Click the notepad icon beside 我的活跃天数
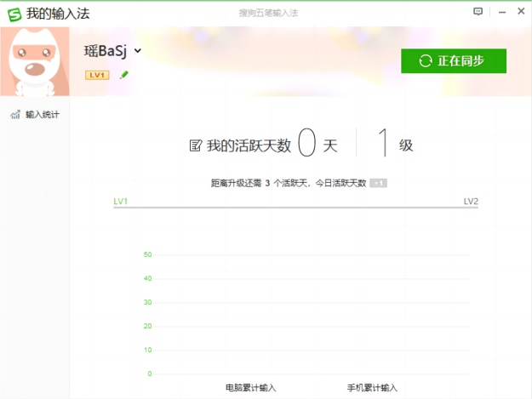 pyautogui.click(x=196, y=145)
